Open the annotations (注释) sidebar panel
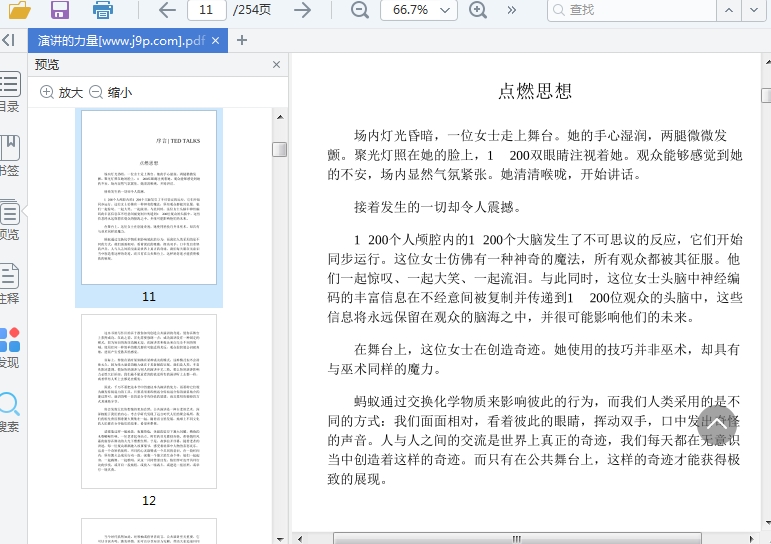771x544 pixels. (9, 283)
